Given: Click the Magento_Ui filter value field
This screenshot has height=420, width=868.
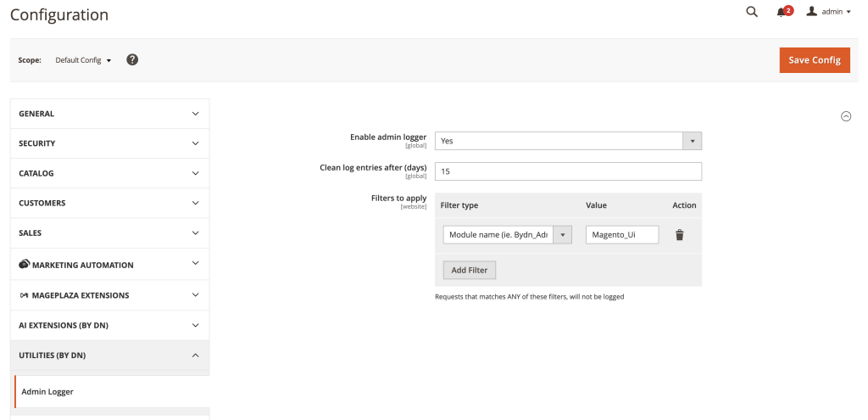Looking at the screenshot, I should (621, 235).
